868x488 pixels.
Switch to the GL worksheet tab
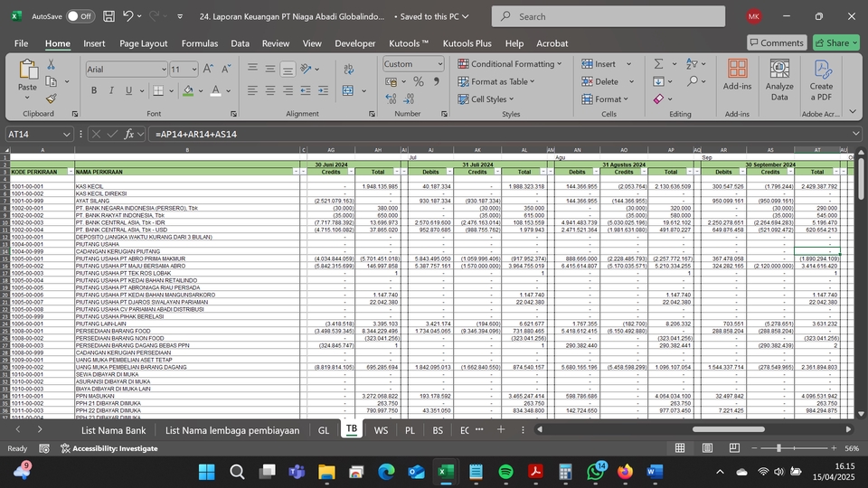pos(324,430)
